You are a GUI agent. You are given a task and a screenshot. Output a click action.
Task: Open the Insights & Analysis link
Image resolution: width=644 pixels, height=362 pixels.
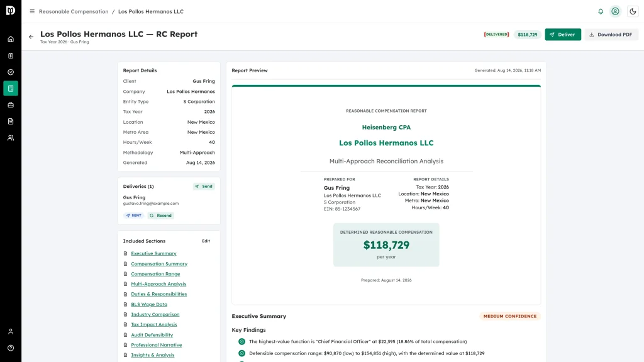[153, 355]
